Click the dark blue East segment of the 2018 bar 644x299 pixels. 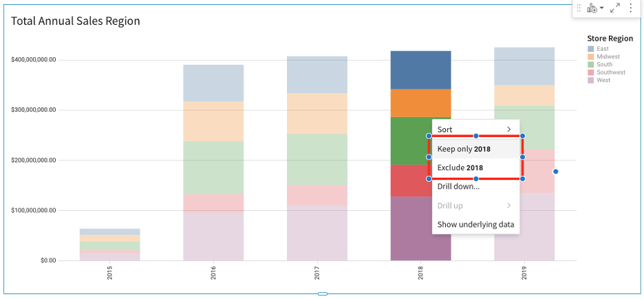(x=420, y=70)
